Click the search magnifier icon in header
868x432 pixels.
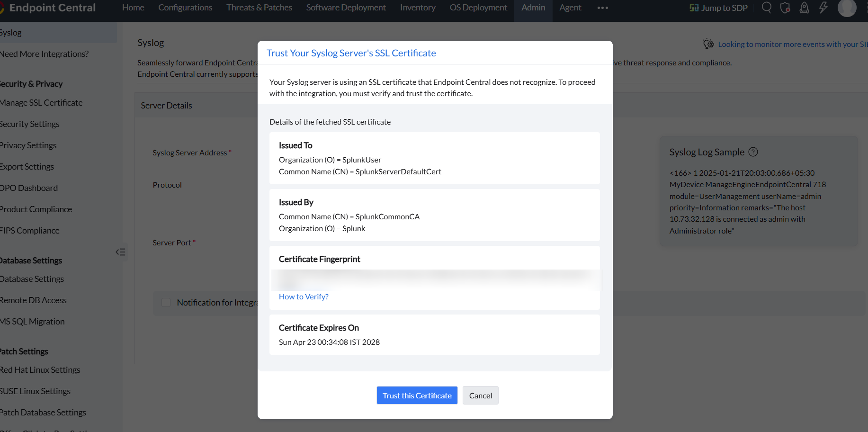[766, 8]
